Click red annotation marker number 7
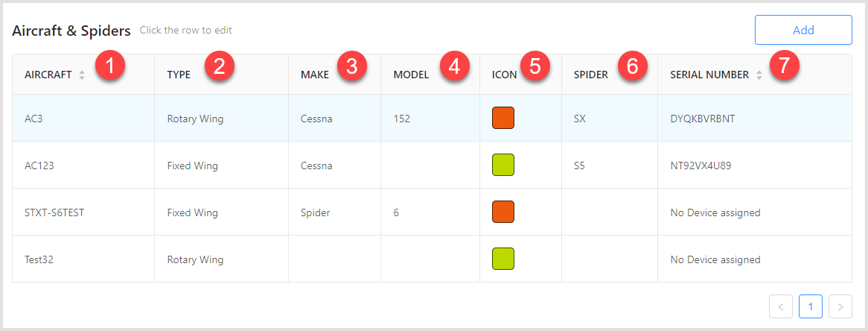This screenshot has height=331, width=868. point(785,66)
